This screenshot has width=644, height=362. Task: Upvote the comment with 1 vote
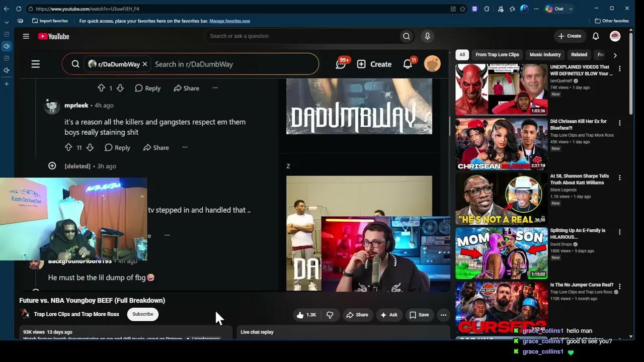click(101, 88)
